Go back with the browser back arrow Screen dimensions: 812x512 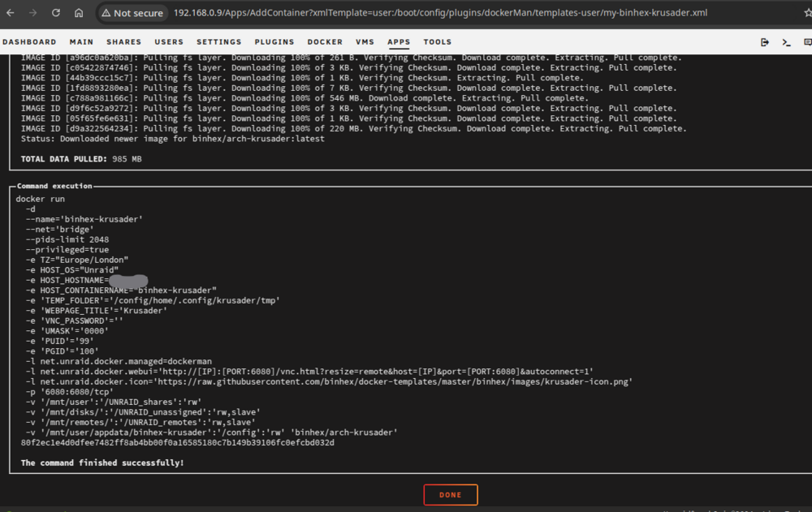point(11,12)
